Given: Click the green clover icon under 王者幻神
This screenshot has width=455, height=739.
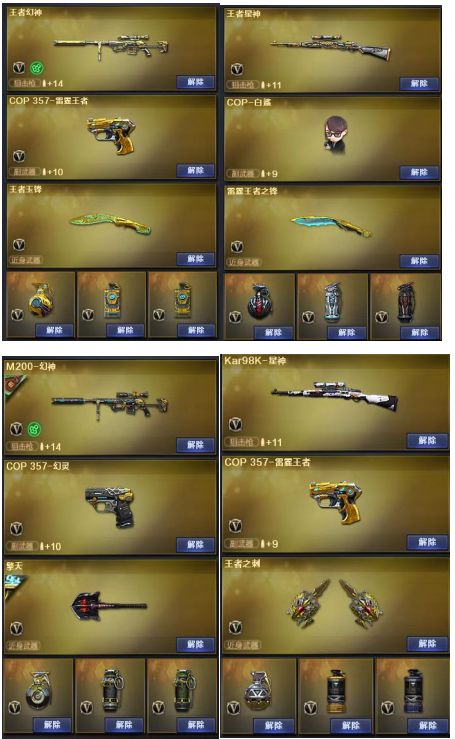Looking at the screenshot, I should (x=36, y=68).
